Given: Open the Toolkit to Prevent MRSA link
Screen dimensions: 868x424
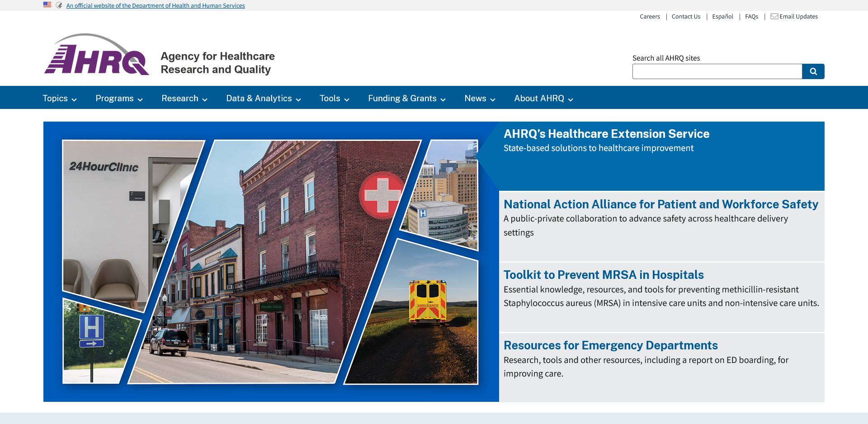Looking at the screenshot, I should 603,275.
